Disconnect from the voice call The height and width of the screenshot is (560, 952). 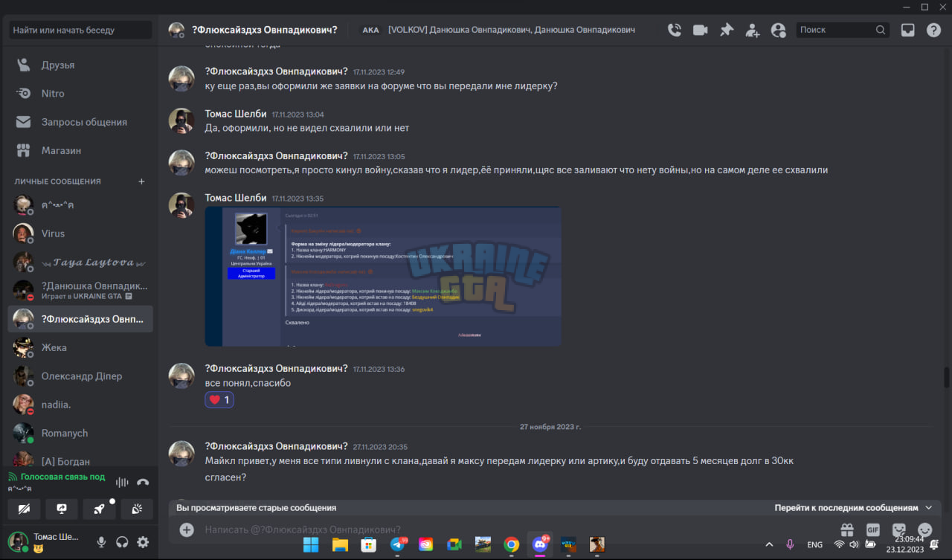tap(143, 482)
